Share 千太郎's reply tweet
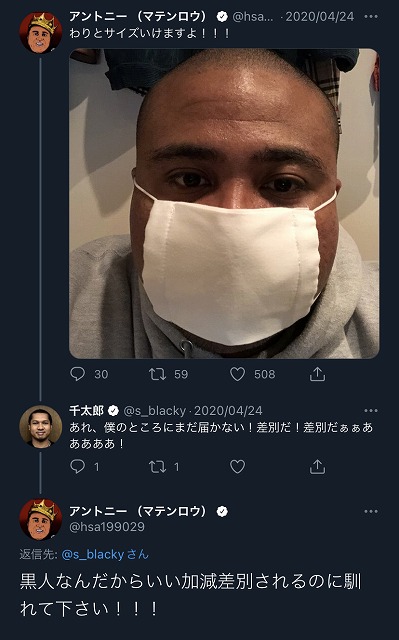 pyautogui.click(x=317, y=467)
